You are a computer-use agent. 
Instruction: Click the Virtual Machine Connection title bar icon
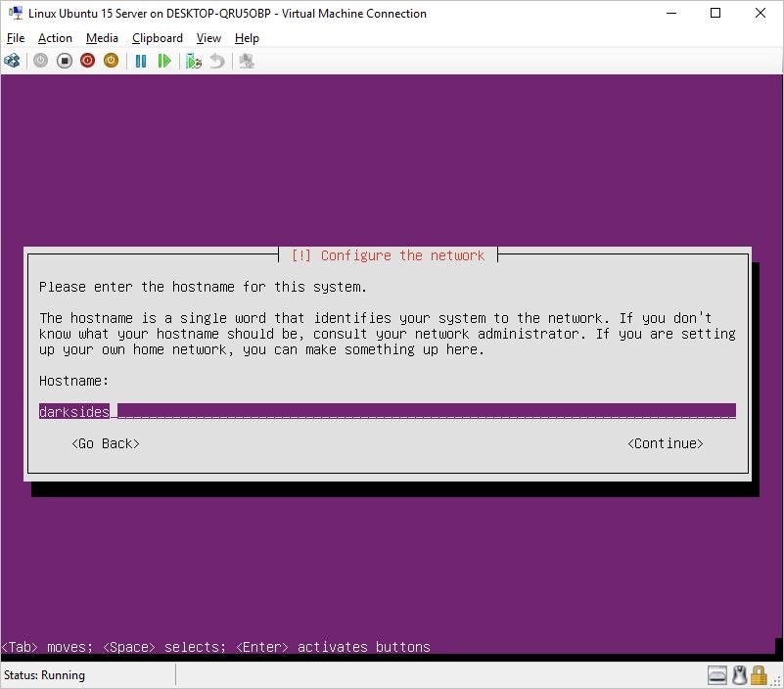pyautogui.click(x=15, y=14)
